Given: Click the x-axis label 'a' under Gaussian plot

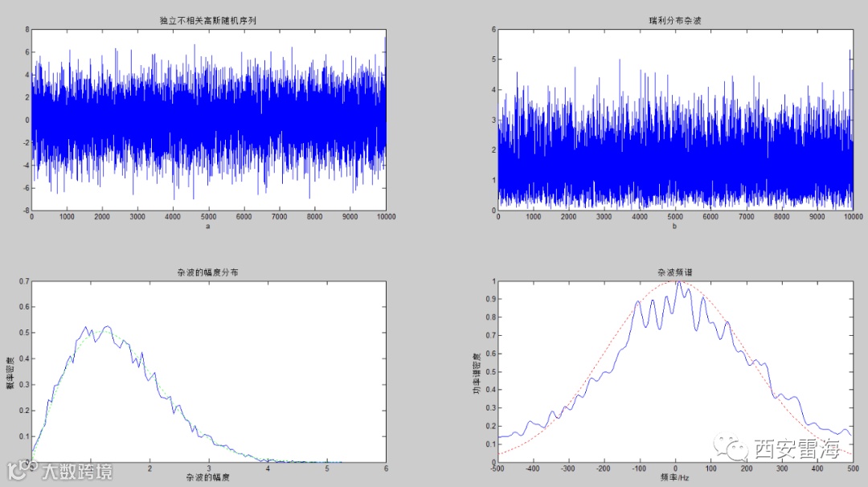Looking at the screenshot, I should pyautogui.click(x=208, y=227).
